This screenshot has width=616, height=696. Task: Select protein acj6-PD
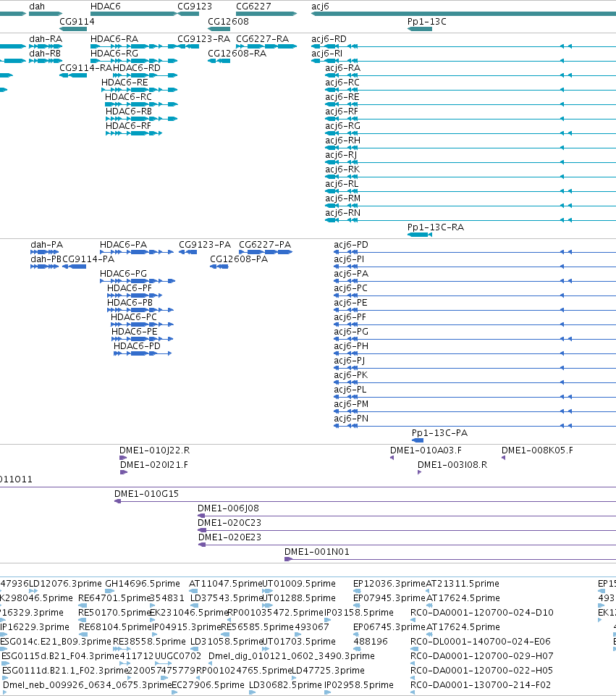pyautogui.click(x=351, y=245)
